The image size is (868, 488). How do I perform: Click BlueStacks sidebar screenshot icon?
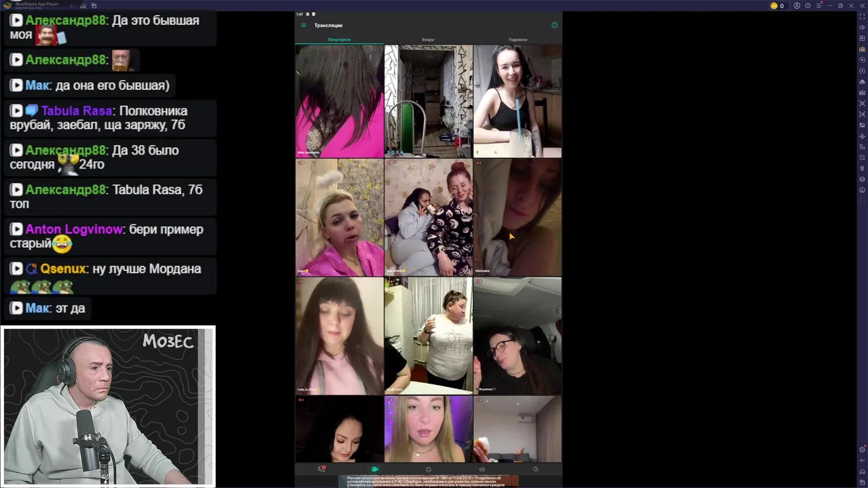(x=862, y=103)
